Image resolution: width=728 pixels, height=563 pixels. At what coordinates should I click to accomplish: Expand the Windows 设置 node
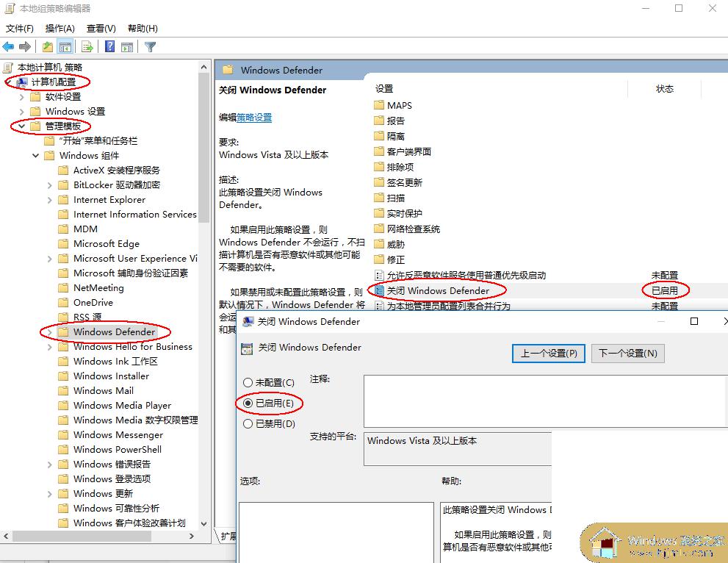coord(21,112)
